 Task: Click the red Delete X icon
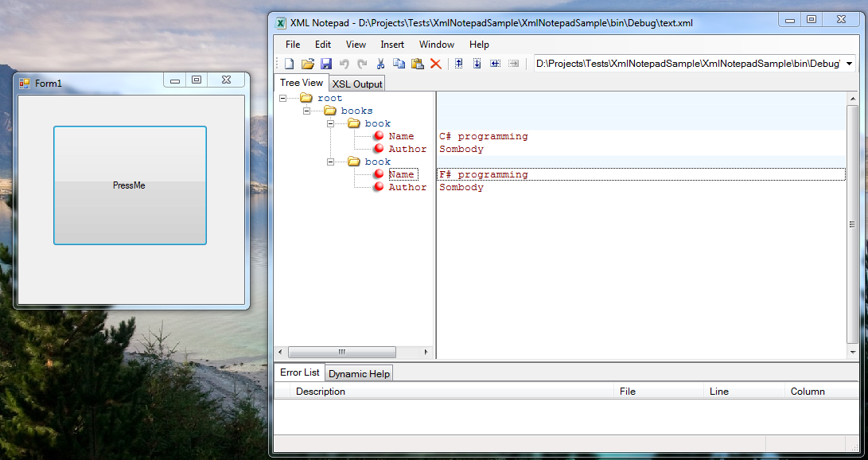click(x=436, y=64)
